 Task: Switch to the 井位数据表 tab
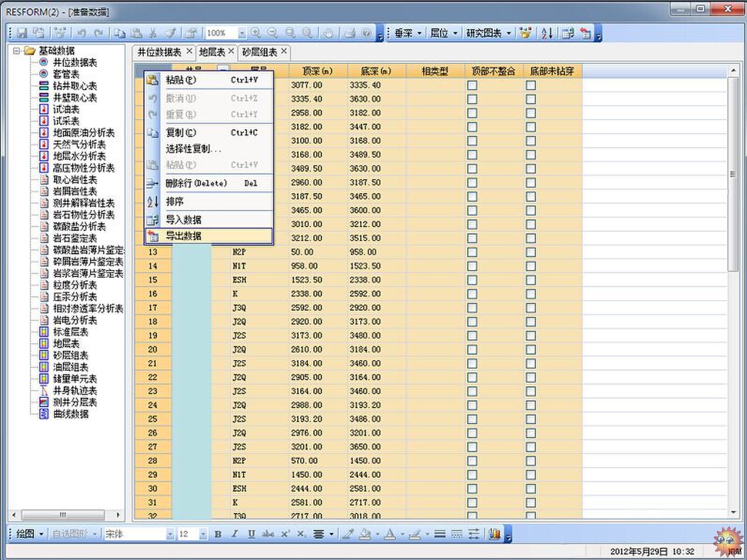click(x=159, y=52)
